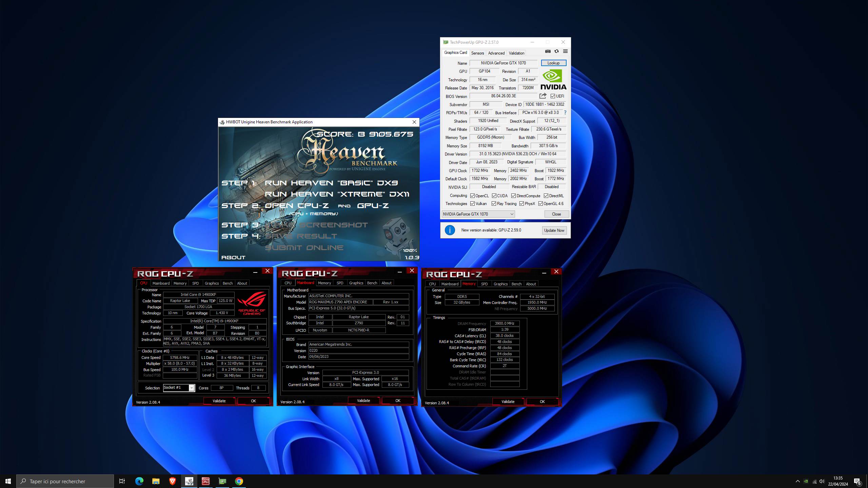Toggle the CUDA checkbox
Screen dimensions: 868x488
tap(494, 196)
